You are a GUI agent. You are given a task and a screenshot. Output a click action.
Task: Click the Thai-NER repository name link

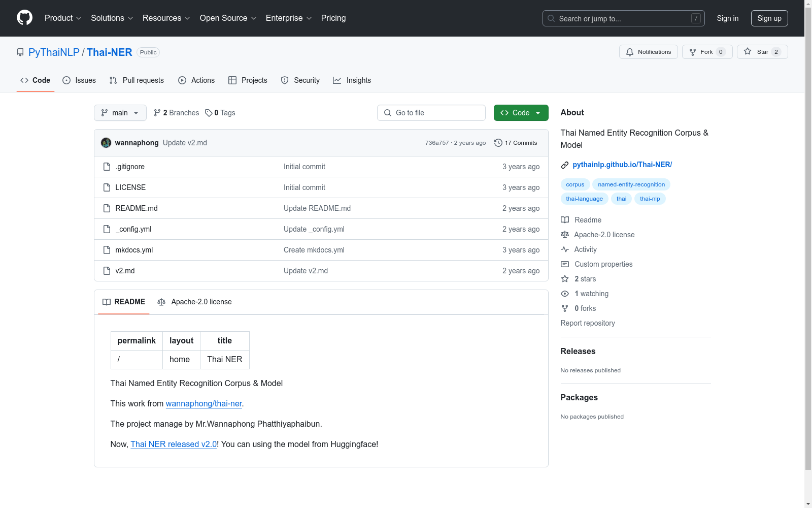click(109, 52)
